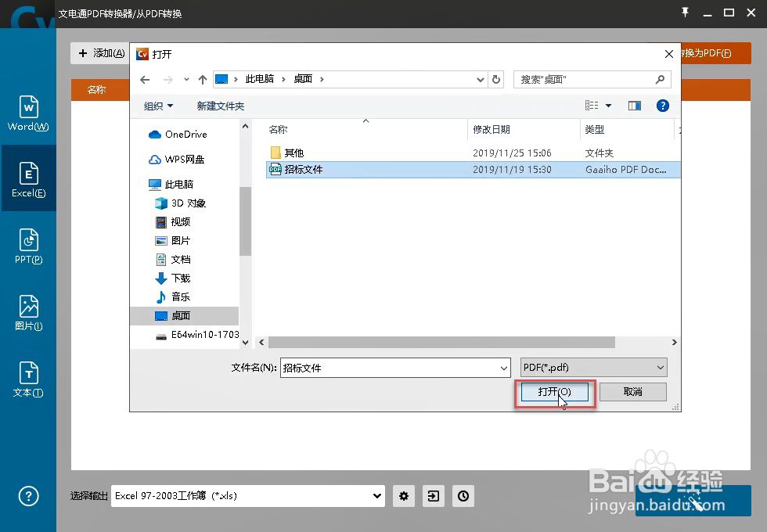Image resolution: width=767 pixels, height=532 pixels.
Task: Click the 文件名 filename input field
Action: pyautogui.click(x=390, y=368)
